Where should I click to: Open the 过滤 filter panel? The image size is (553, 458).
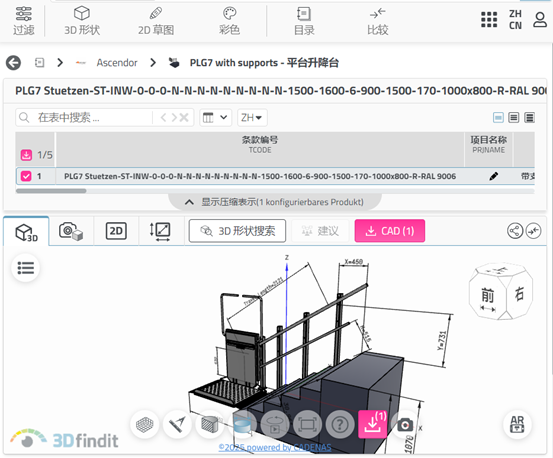(24, 21)
